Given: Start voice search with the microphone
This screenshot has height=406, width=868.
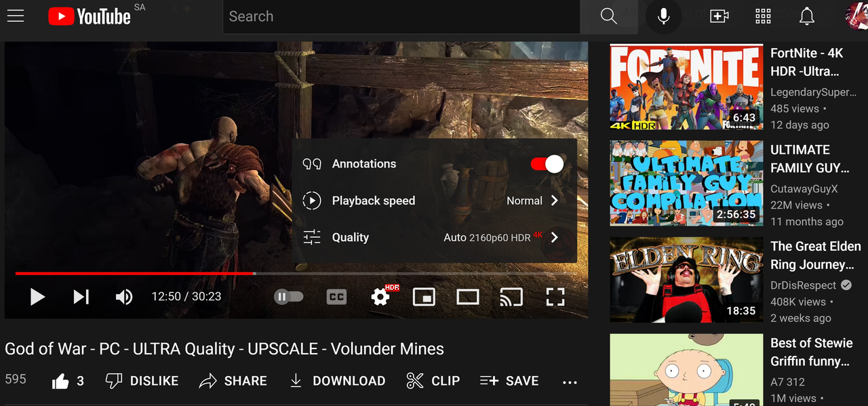Looking at the screenshot, I should (664, 16).
